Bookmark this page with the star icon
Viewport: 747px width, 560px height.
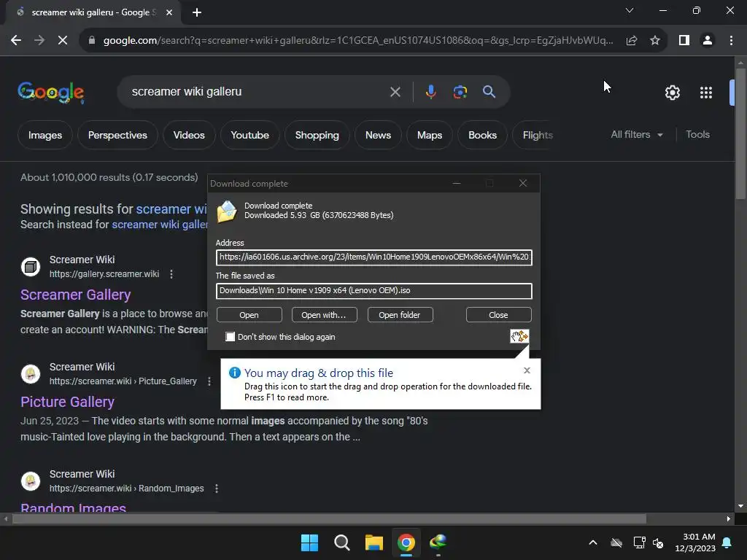coord(655,41)
